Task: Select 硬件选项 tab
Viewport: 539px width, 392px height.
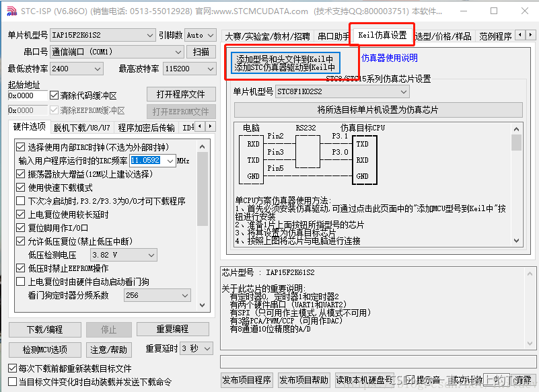Action: (x=30, y=127)
